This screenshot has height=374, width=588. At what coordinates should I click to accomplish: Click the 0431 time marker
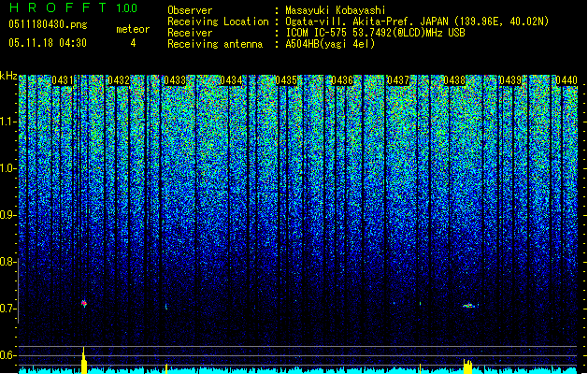(x=63, y=80)
